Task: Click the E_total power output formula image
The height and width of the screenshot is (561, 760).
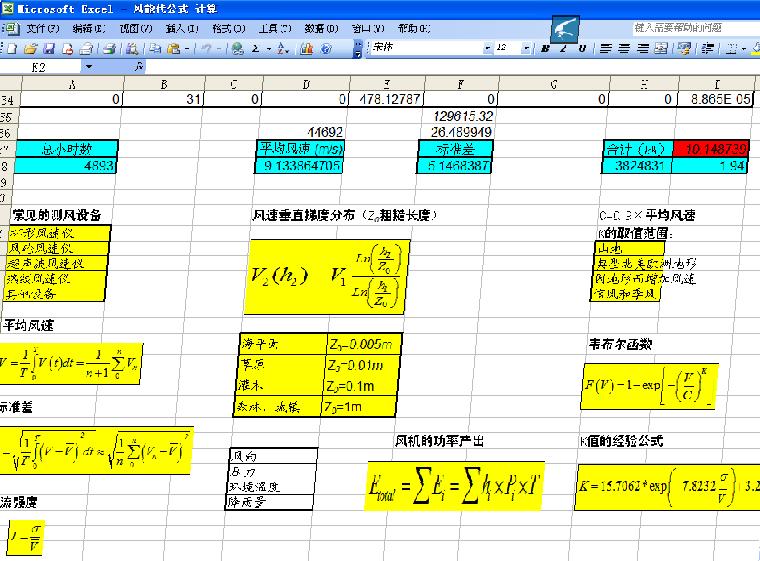Action: pyautogui.click(x=455, y=486)
